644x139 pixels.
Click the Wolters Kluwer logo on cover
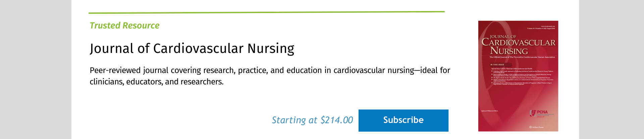coord(537,127)
